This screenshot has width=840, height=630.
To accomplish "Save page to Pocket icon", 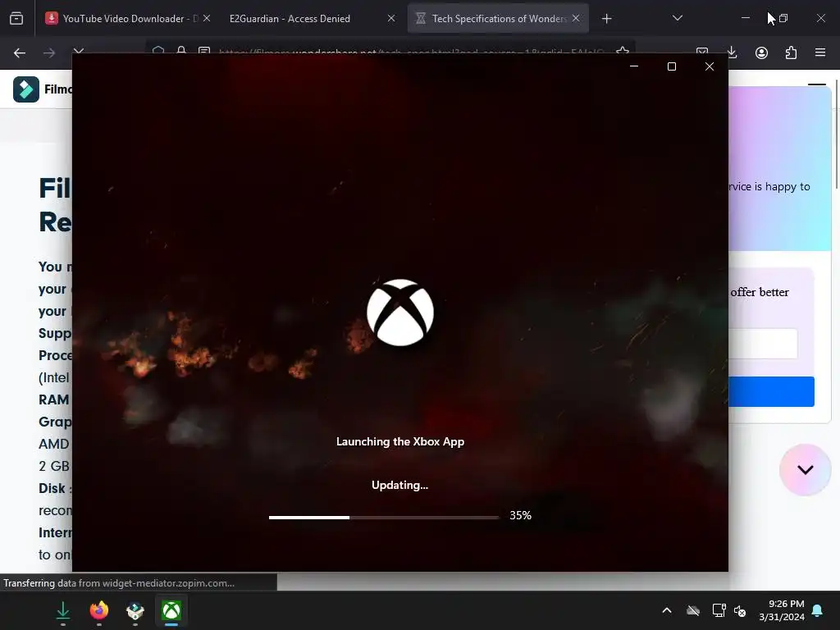I will 702,52.
